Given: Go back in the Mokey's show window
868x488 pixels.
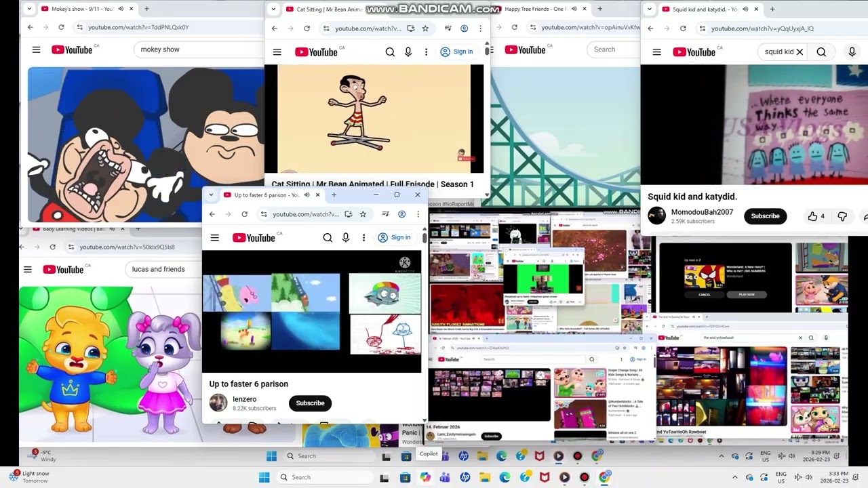Looking at the screenshot, I should (30, 27).
